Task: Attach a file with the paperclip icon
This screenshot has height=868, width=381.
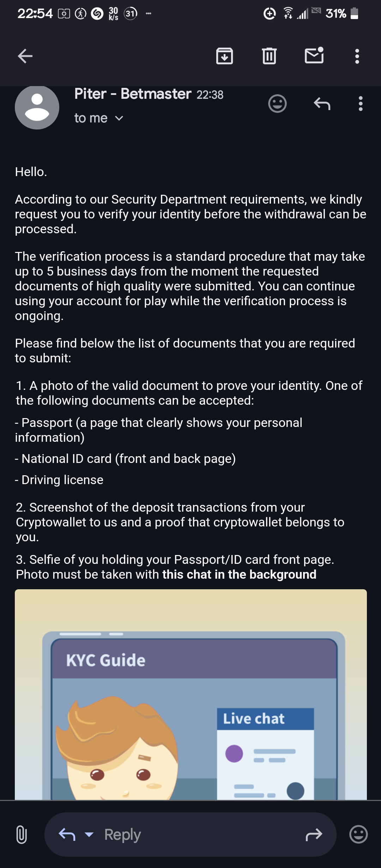Action: [22, 834]
